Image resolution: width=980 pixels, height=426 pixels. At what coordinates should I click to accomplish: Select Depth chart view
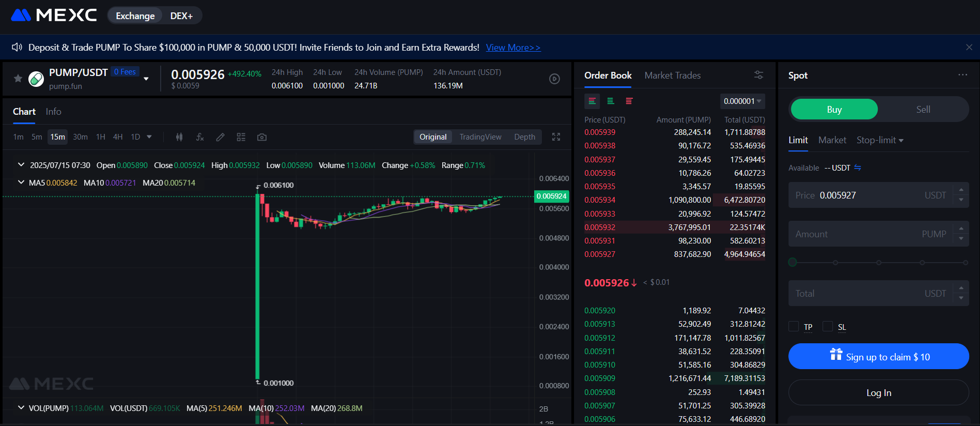coord(524,137)
